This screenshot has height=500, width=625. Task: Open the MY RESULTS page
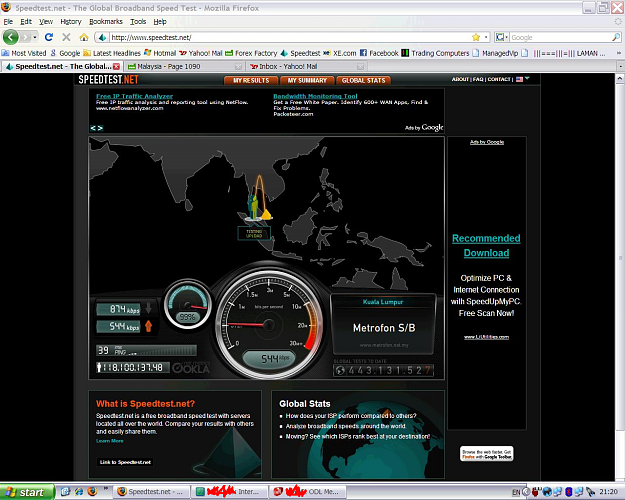pos(251,81)
